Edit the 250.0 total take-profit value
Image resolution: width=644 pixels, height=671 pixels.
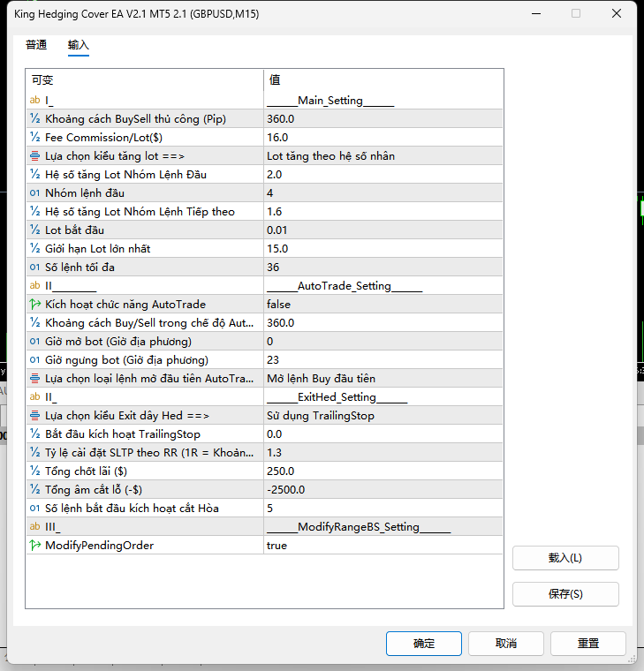pos(383,471)
